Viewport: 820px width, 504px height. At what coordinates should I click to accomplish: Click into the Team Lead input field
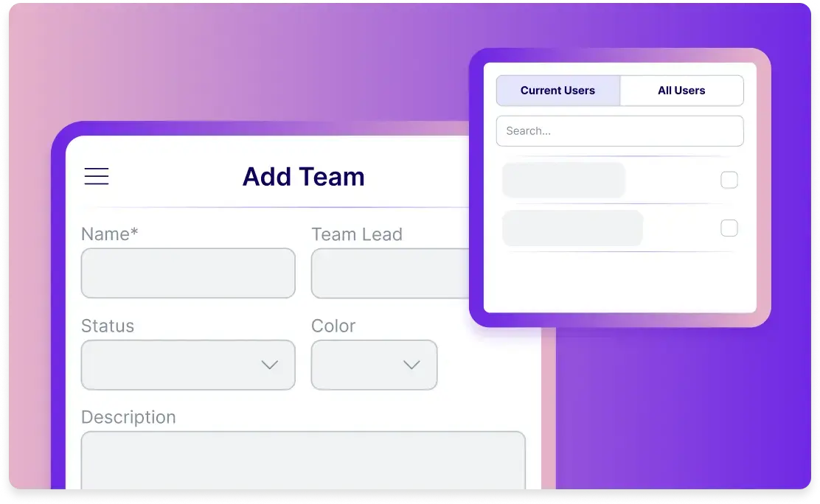pos(389,273)
